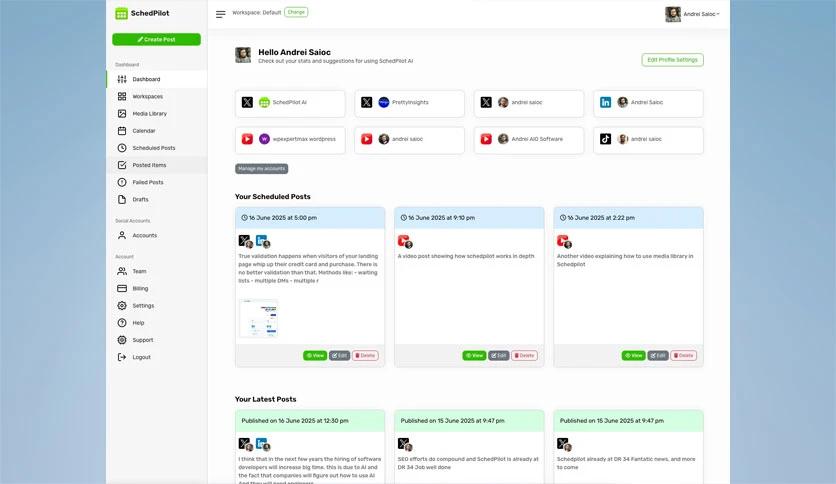Click the Help question icon
The image size is (836, 484).
(x=122, y=322)
